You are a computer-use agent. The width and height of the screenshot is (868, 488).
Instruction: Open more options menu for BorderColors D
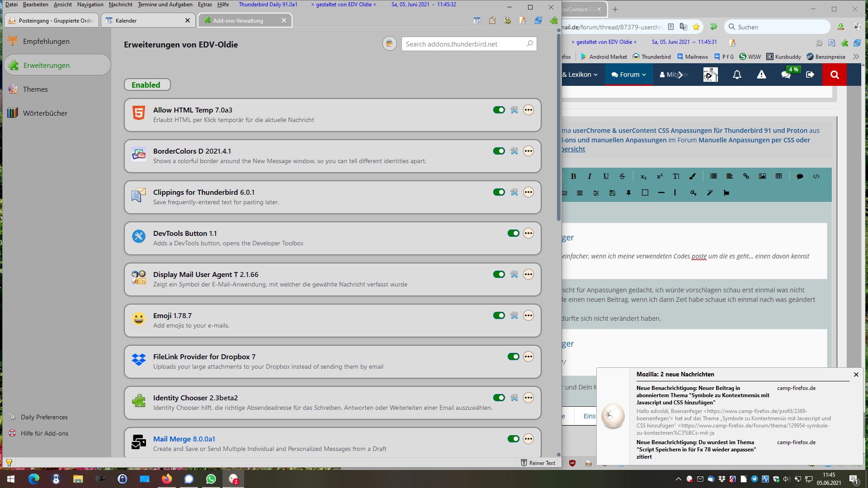[528, 151]
